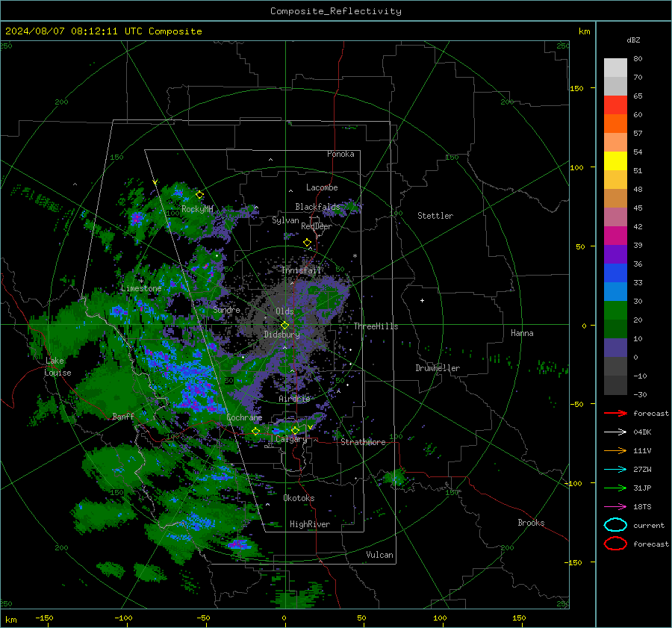Pick the bright yellow swatch in dBZ scale

point(615,161)
